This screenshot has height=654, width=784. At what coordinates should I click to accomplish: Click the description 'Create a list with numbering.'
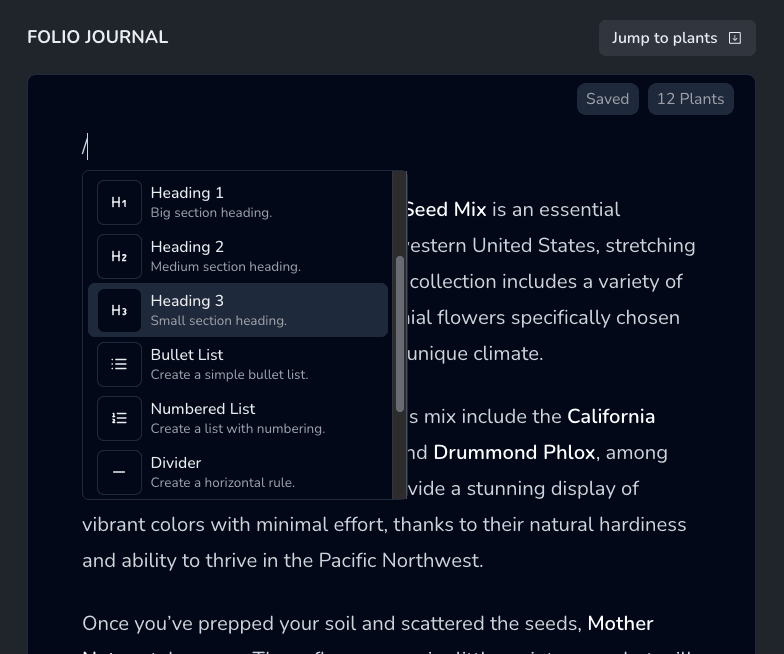point(238,429)
